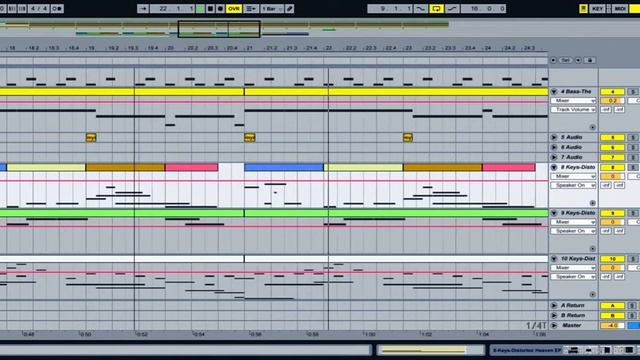
Task: Solo the 7 Audio track
Action: (632, 157)
